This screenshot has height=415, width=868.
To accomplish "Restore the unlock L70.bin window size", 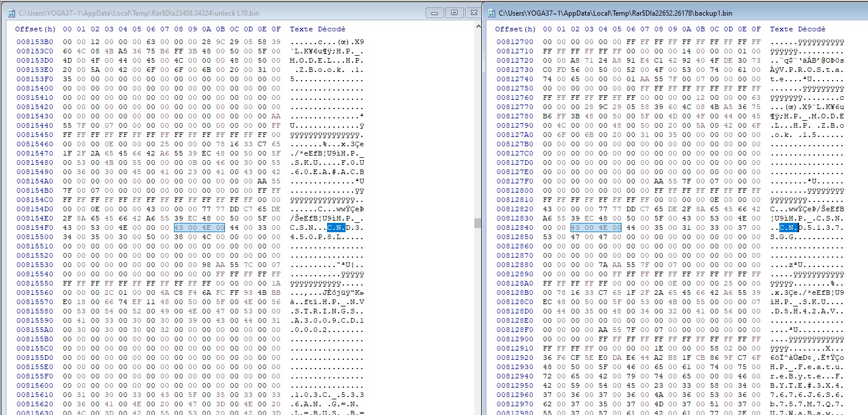I will [x=454, y=12].
